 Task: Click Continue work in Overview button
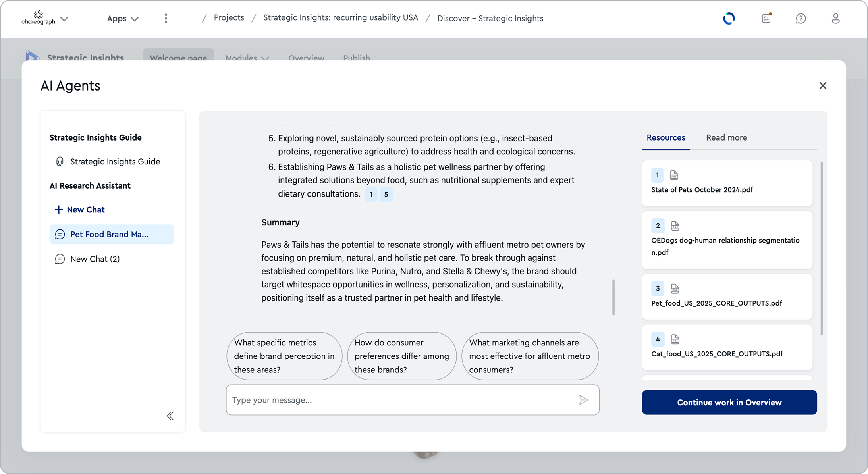click(729, 403)
